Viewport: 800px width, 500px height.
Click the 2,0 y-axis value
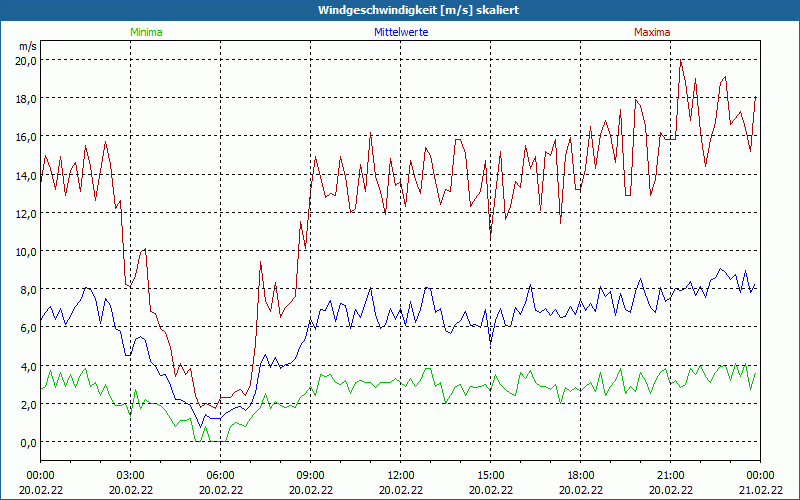click(28, 405)
